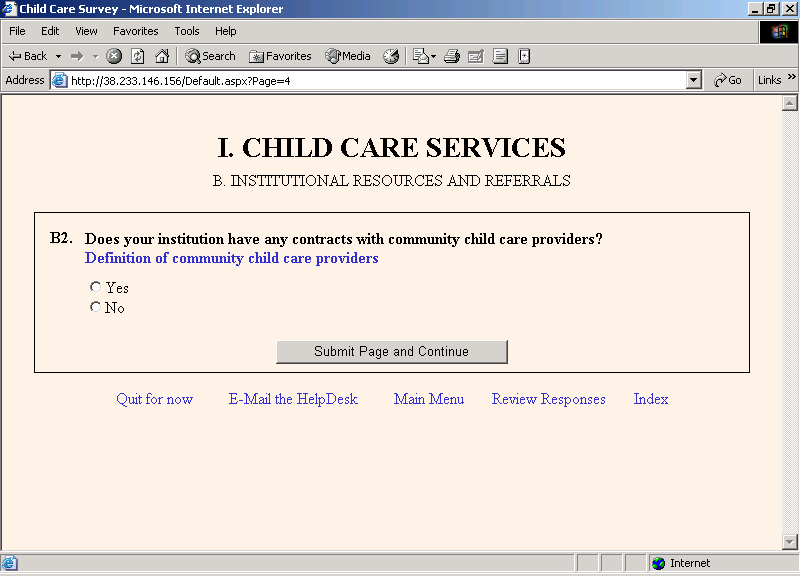This screenshot has width=800, height=576.
Task: Click the Print toolbar icon
Action: click(452, 56)
